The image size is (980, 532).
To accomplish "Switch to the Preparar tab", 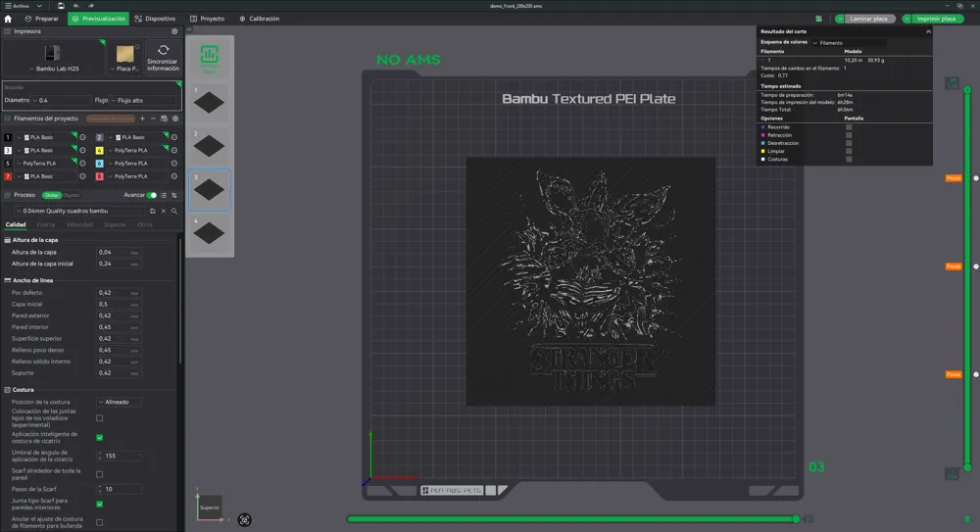I will (x=41, y=19).
